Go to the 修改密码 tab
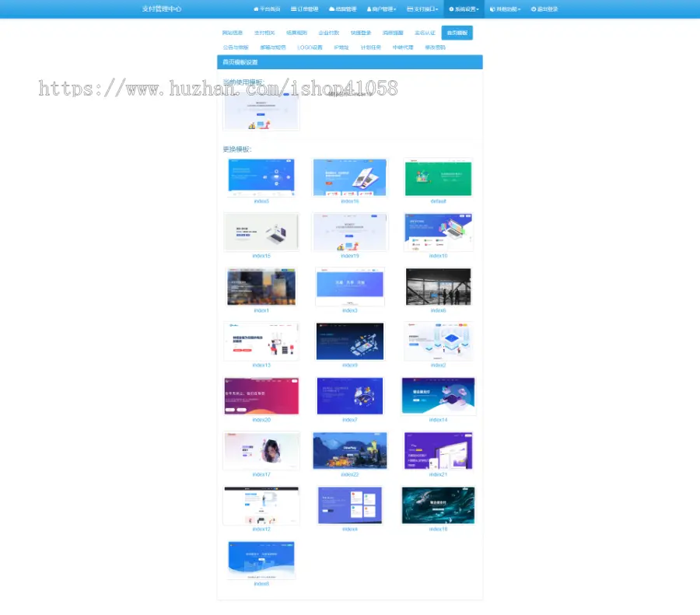This screenshot has width=700, height=615. coord(436,47)
